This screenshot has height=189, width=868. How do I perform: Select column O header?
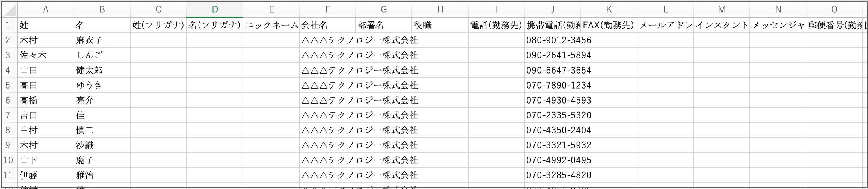click(x=834, y=9)
